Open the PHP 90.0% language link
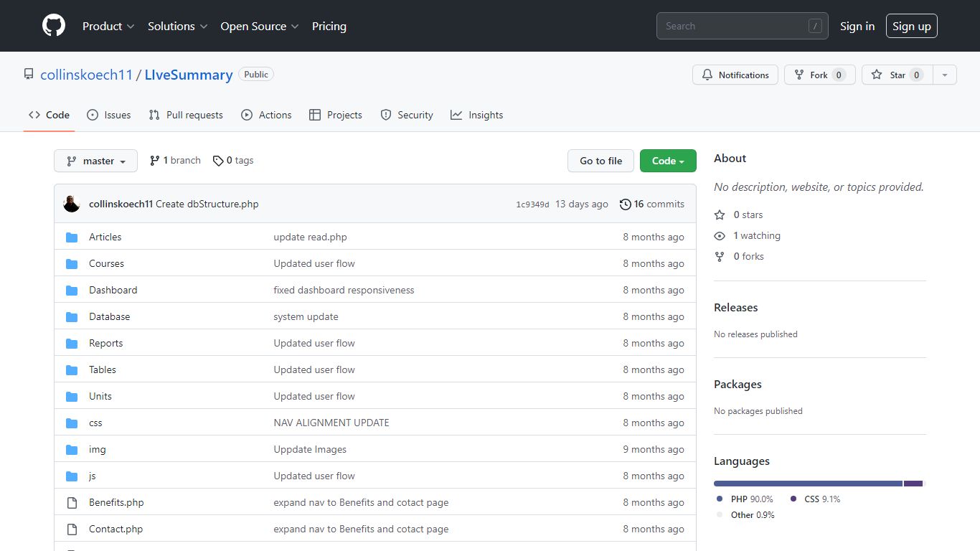Viewport: 980px width, 551px height. 745,499
